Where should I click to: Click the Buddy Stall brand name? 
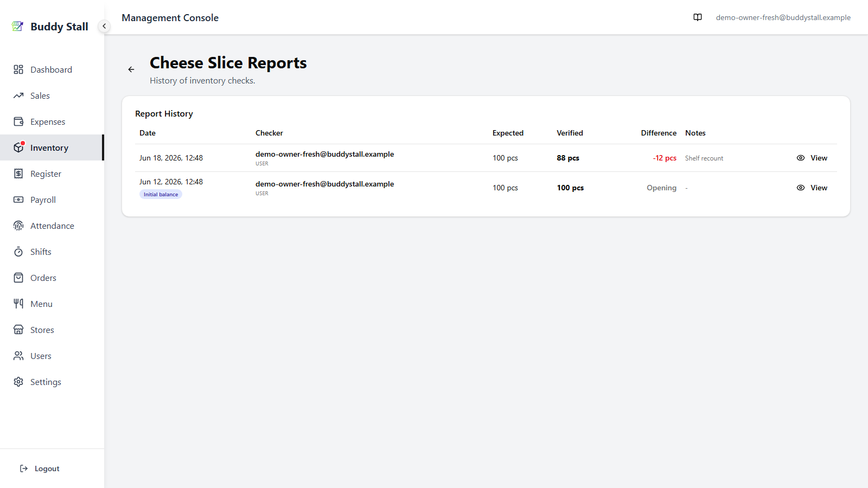point(59,27)
